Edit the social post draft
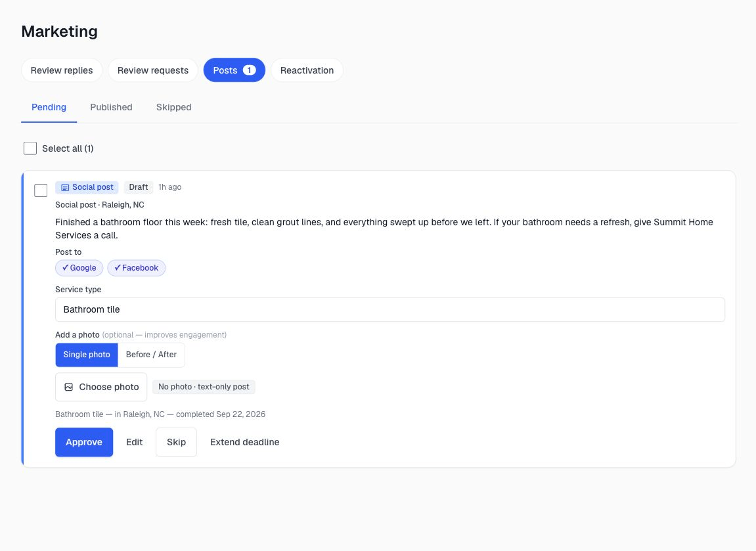The height and width of the screenshot is (551, 756). 135,443
